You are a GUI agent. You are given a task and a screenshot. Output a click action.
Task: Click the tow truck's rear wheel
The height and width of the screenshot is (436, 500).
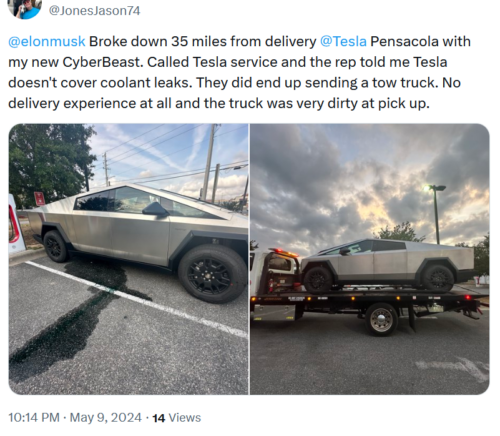click(381, 319)
